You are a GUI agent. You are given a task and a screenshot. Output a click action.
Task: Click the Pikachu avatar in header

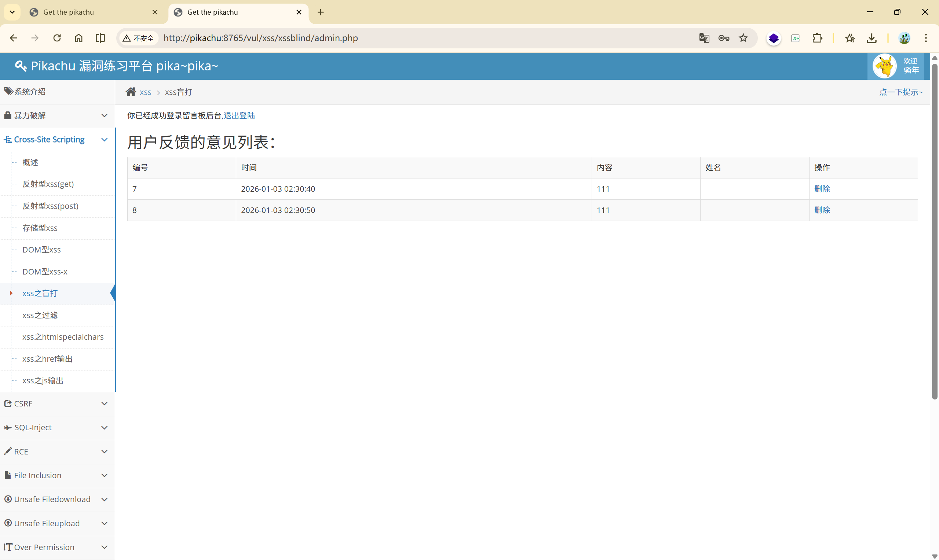pyautogui.click(x=884, y=66)
